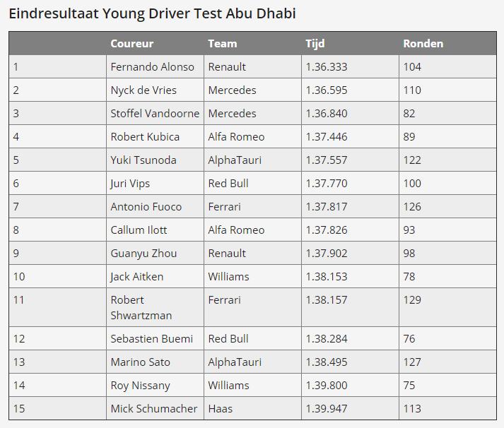Select the Fernando Alonso cell

click(x=155, y=67)
